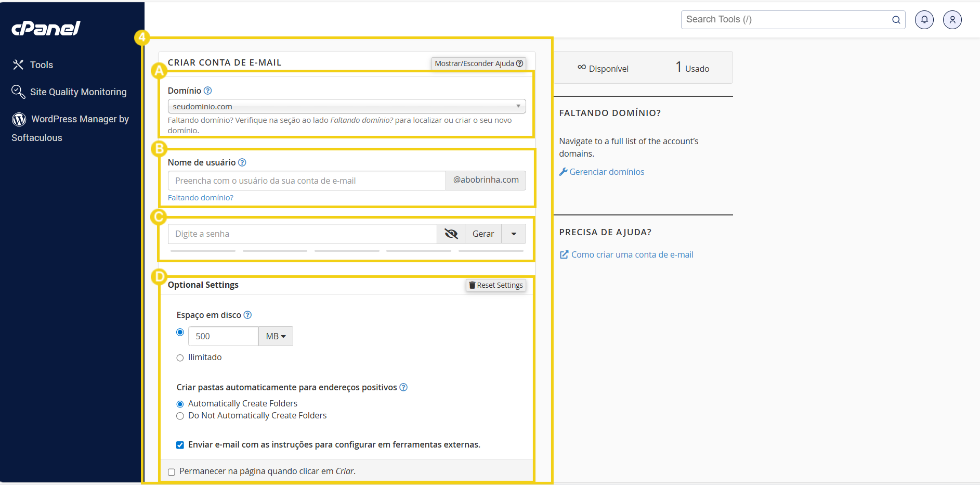Screen dimensions: 980x485
Task: Click help icon next to Espaço em disco
Action: coord(248,315)
